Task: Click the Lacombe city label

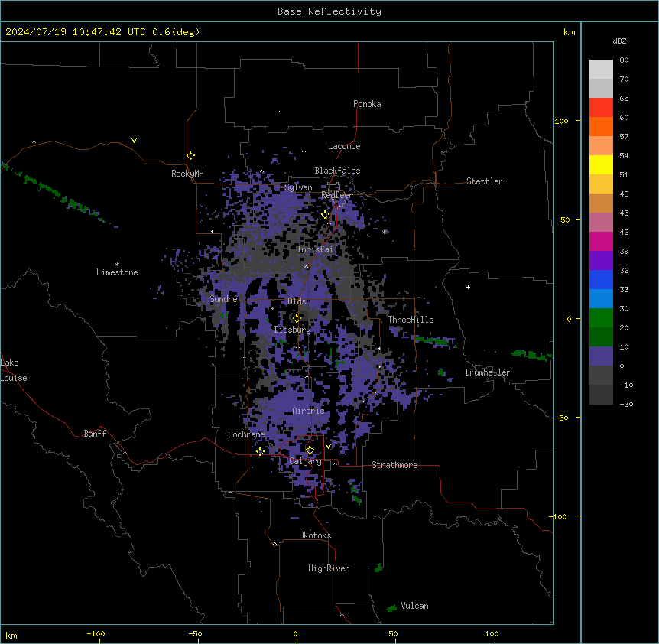Action: 344,146
